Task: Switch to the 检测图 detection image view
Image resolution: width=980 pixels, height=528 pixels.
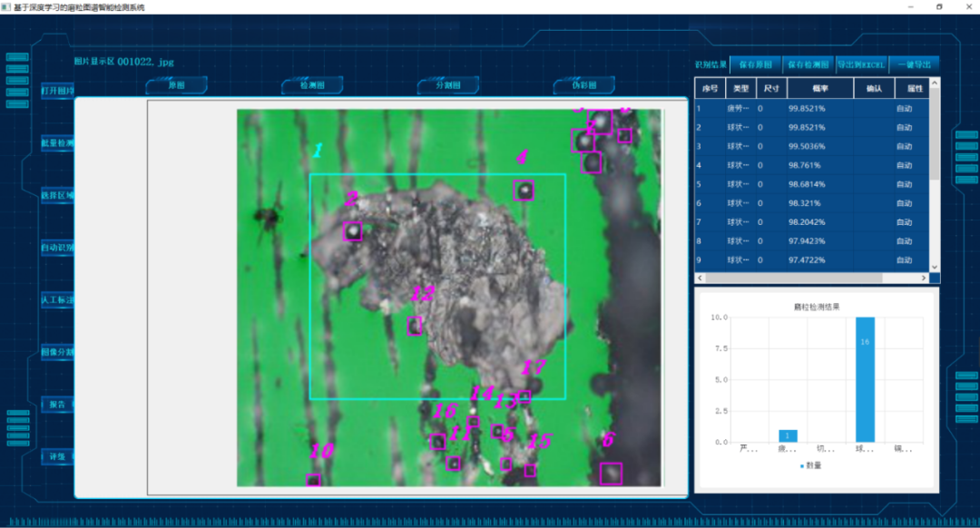Action: click(312, 86)
